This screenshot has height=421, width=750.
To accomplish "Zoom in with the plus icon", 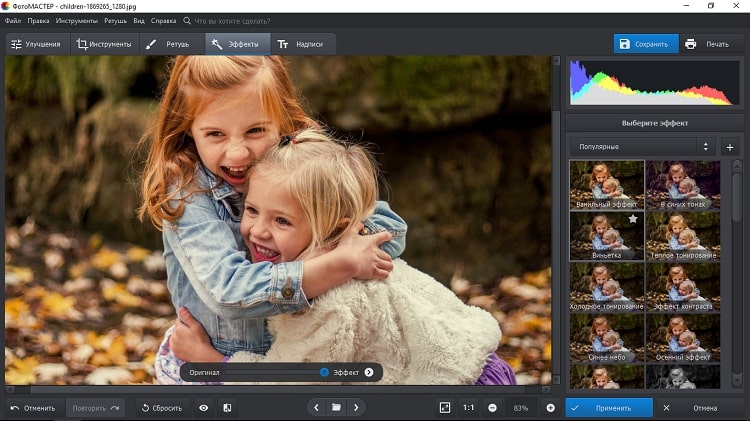I will pyautogui.click(x=550, y=408).
